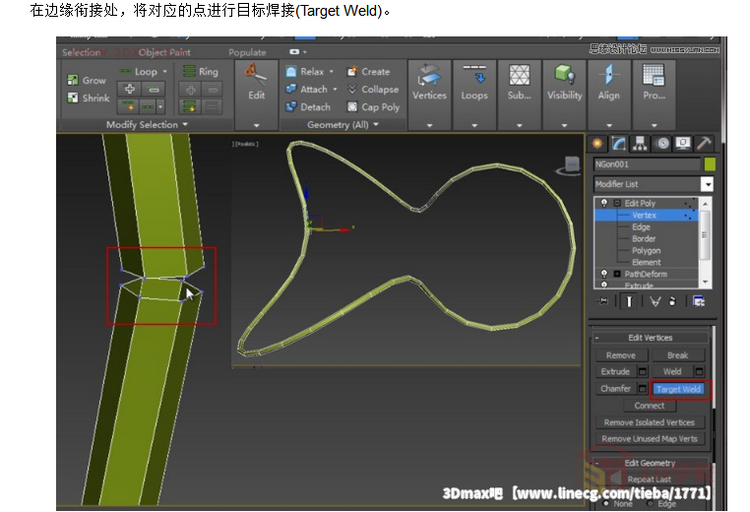Open the Chamfer settings box

(x=643, y=389)
